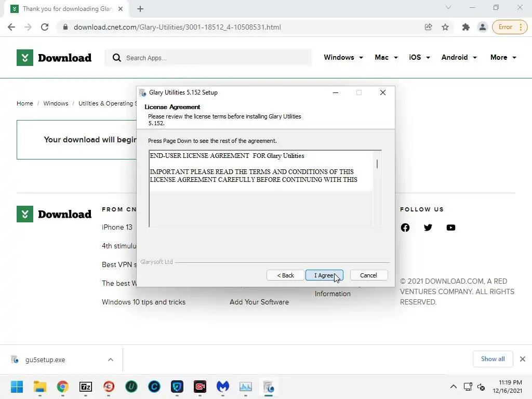Click the Download logo in site header
Viewport: 532px width, 399px height.
coord(54,58)
